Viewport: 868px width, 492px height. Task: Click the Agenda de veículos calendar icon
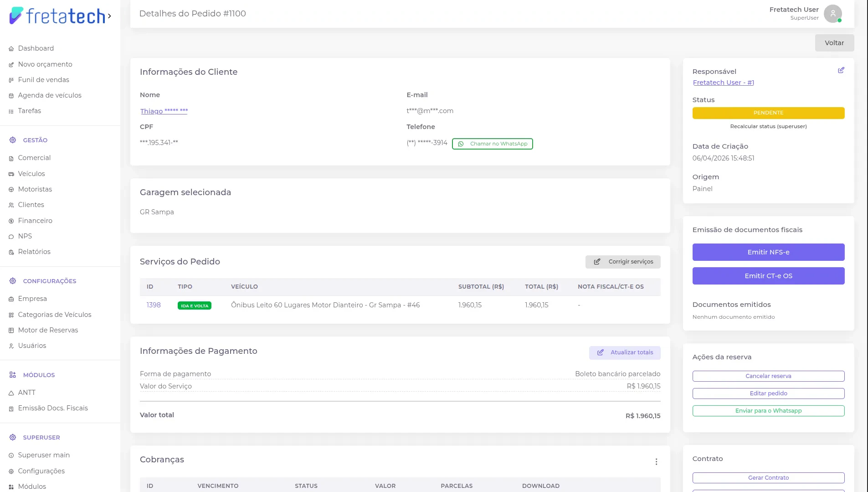pyautogui.click(x=11, y=96)
